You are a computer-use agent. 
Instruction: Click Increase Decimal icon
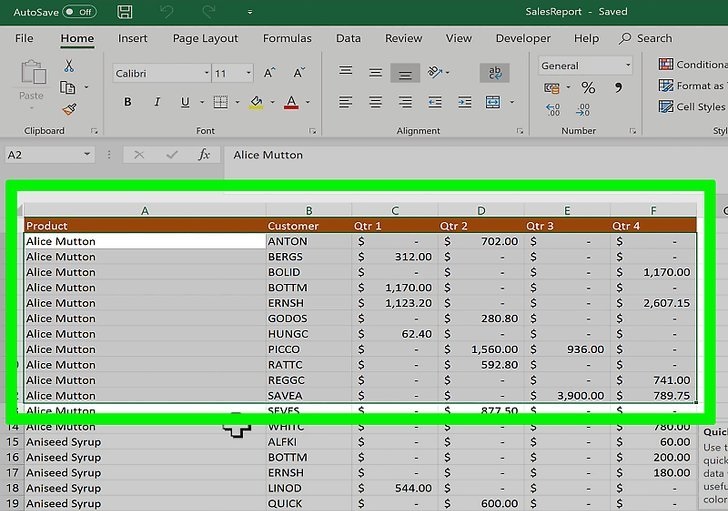(x=553, y=110)
